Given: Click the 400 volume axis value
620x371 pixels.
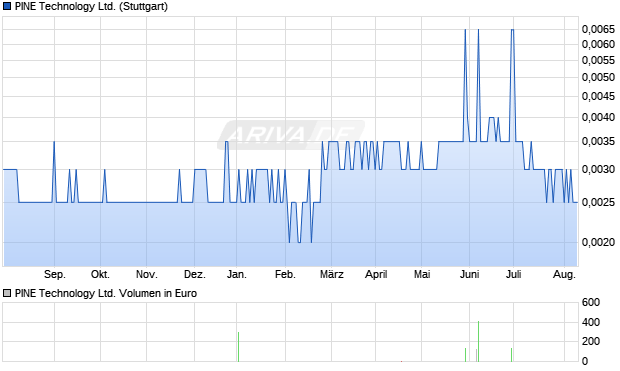Looking at the screenshot, I should (x=591, y=322).
